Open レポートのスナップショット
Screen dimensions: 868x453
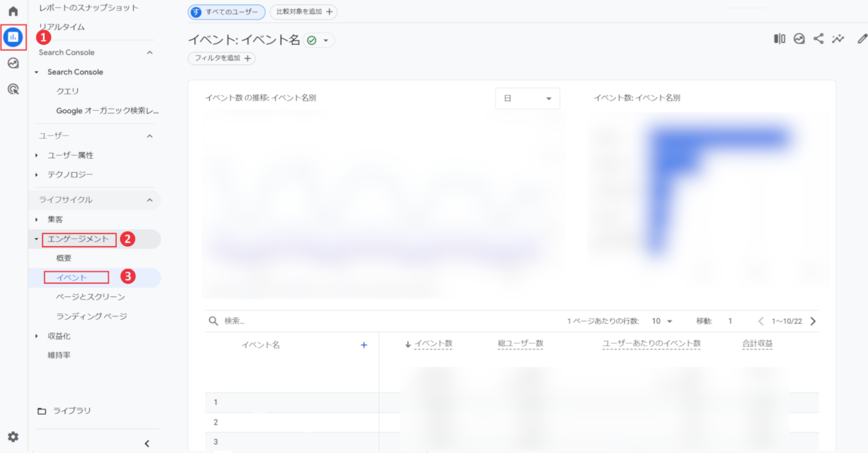tap(88, 7)
